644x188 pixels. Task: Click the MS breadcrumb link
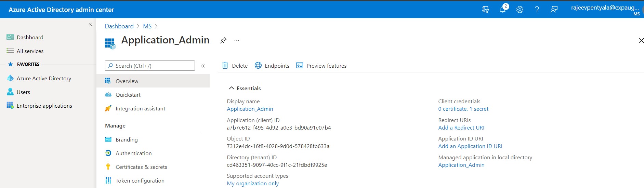coord(147,26)
